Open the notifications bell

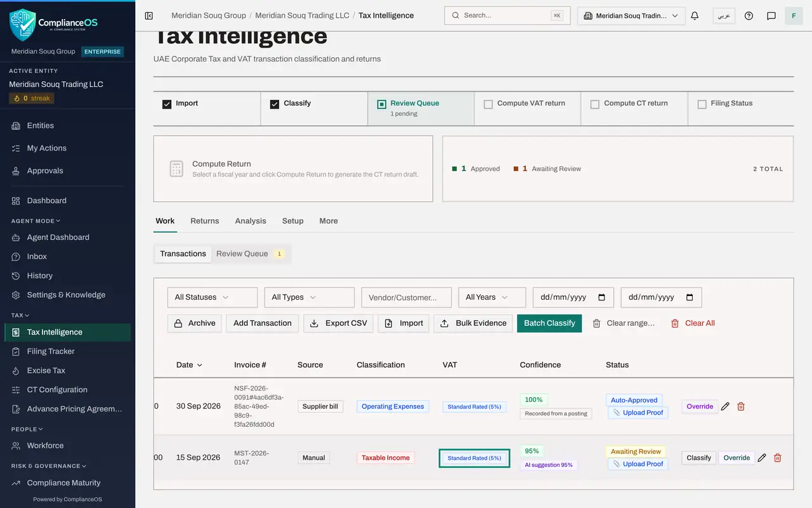pos(695,16)
